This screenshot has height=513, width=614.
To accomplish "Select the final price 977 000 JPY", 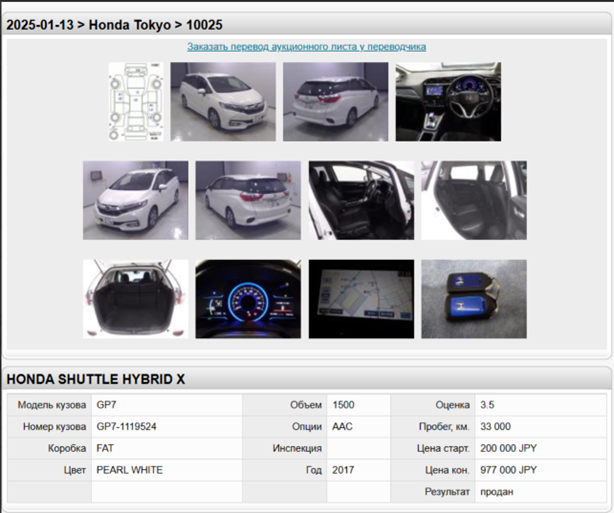I will (x=508, y=470).
